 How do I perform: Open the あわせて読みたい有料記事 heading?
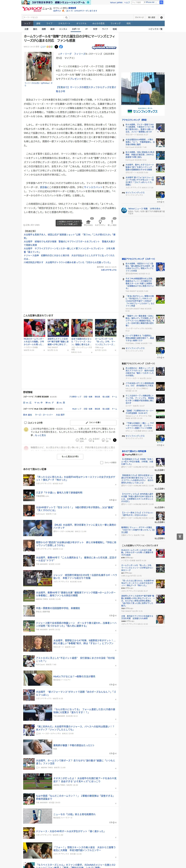click(134, 451)
